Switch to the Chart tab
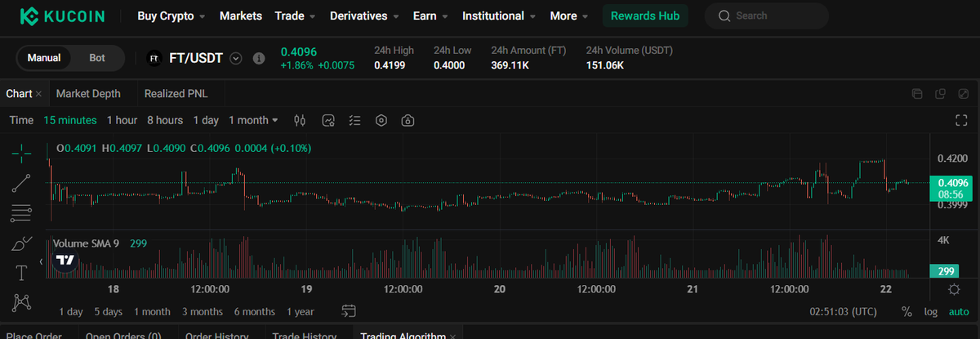 (19, 94)
